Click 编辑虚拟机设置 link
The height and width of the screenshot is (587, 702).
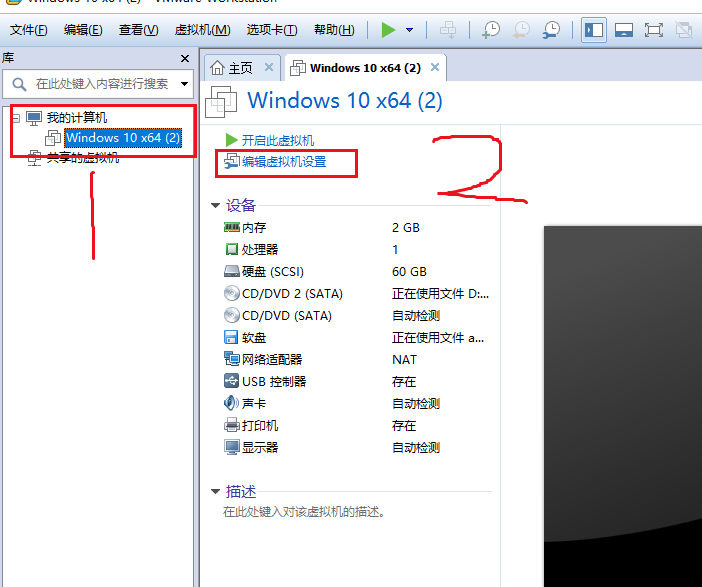(284, 162)
